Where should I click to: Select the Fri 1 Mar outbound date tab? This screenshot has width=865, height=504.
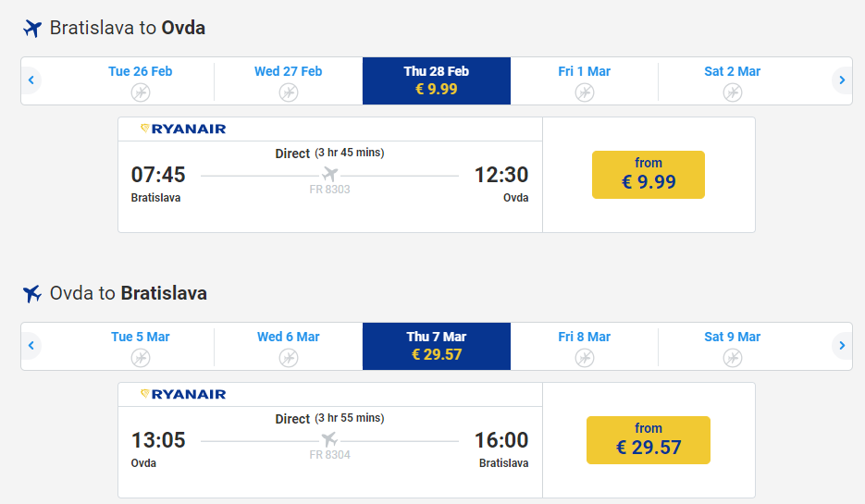584,80
